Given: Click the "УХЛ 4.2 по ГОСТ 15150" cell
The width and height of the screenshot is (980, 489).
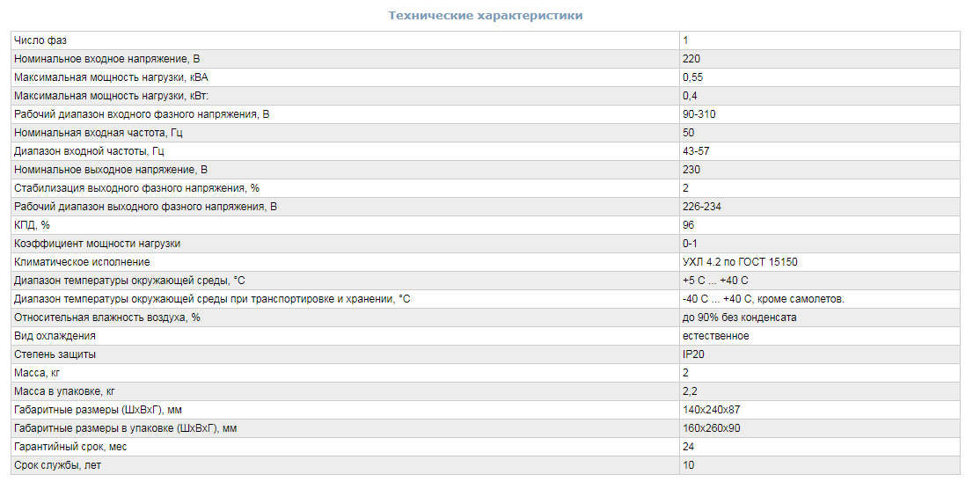Looking at the screenshot, I should [740, 262].
